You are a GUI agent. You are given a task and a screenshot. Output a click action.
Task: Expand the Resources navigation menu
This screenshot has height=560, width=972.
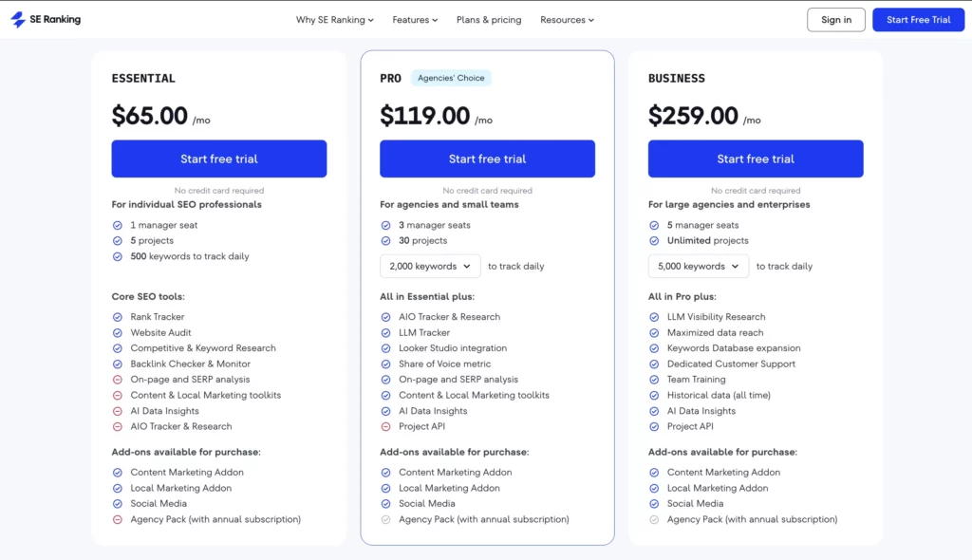pos(567,19)
